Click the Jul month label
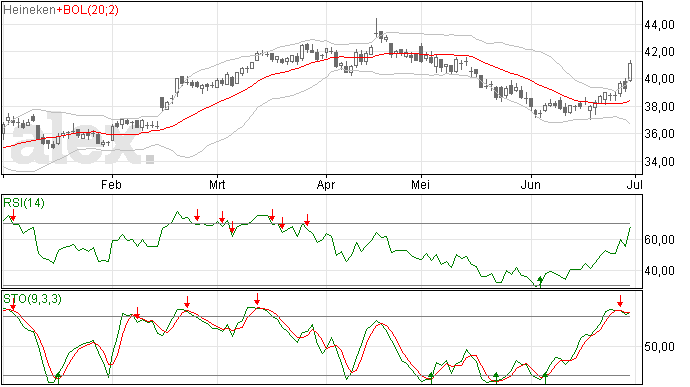The width and height of the screenshot is (690, 387). (634, 184)
